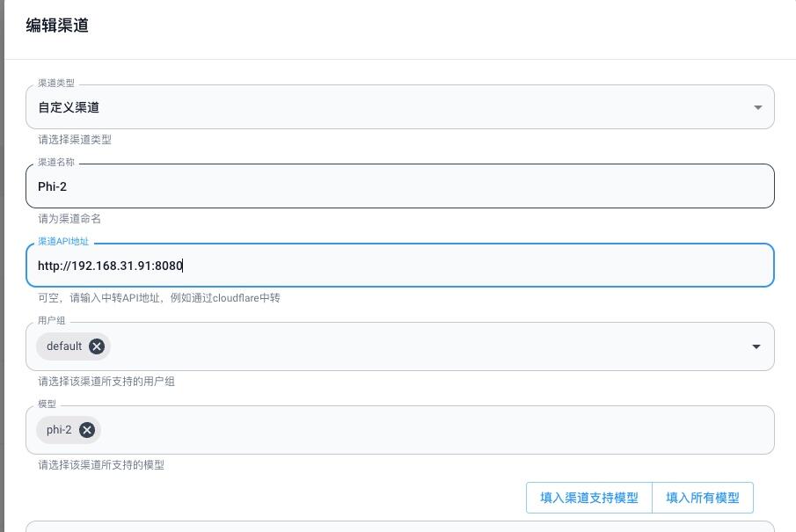Click the 请选择该渠道所支持的用户组 helper text
This screenshot has width=796, height=532.
[x=106, y=382]
